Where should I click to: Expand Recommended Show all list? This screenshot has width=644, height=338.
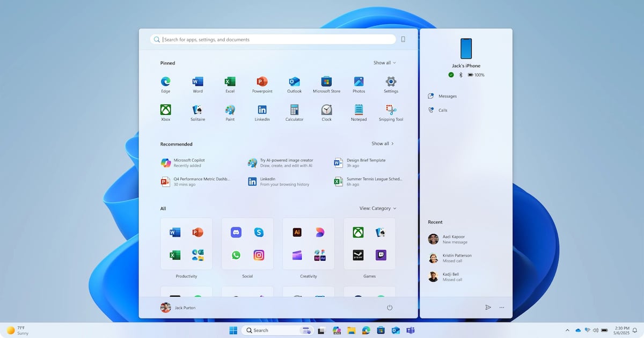pyautogui.click(x=382, y=144)
